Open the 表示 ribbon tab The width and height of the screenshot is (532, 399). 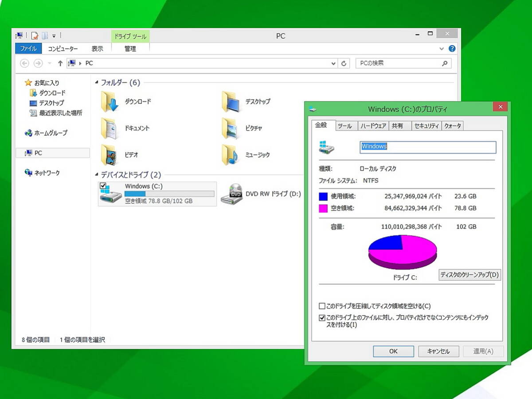(98, 49)
